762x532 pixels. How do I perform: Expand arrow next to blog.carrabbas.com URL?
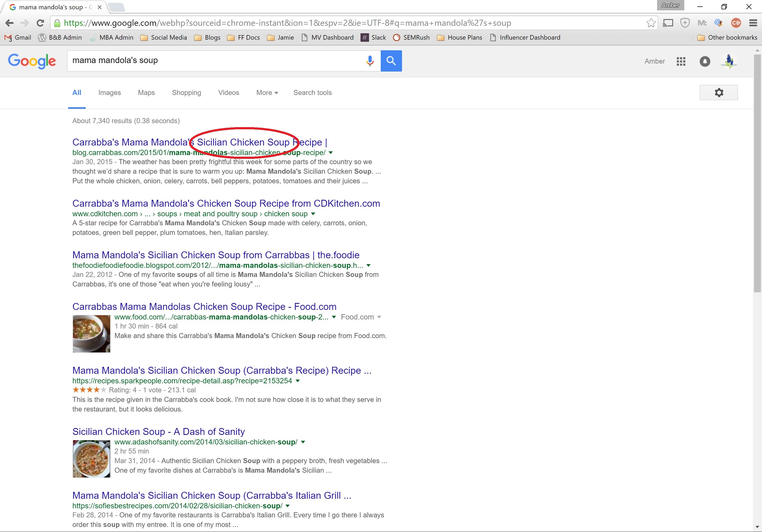(331, 153)
